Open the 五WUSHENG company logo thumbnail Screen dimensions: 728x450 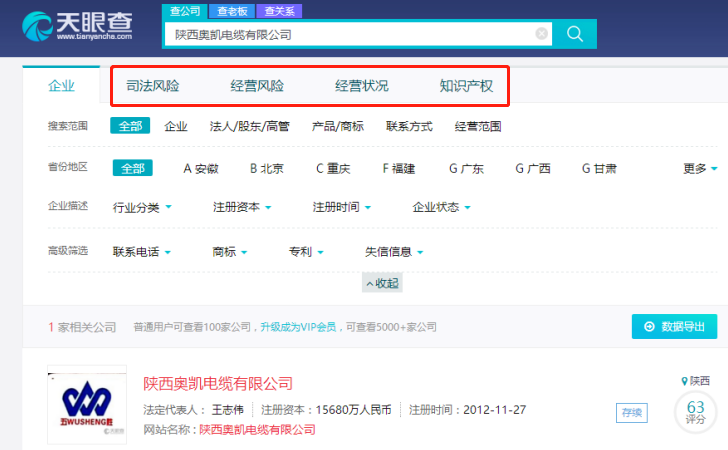pyautogui.click(x=87, y=404)
